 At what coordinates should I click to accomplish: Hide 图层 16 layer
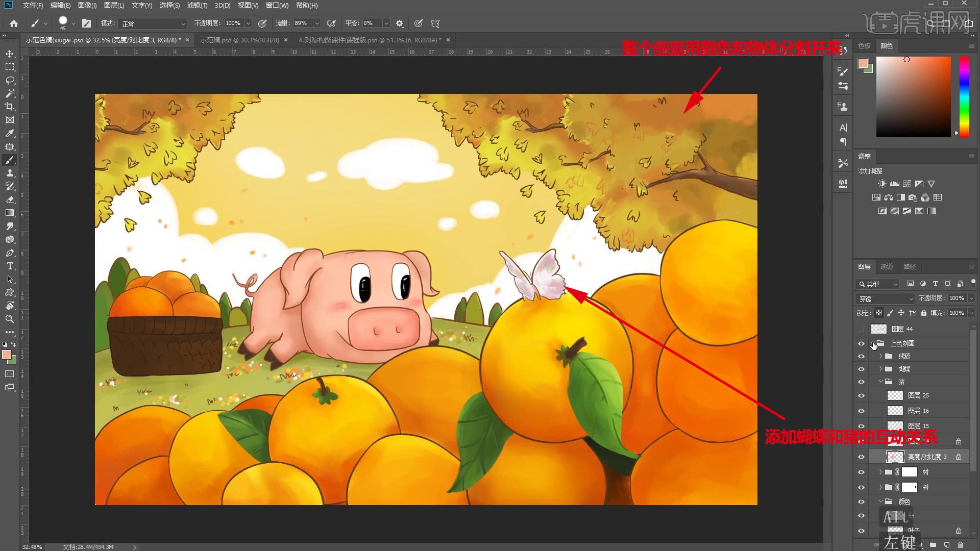(862, 411)
